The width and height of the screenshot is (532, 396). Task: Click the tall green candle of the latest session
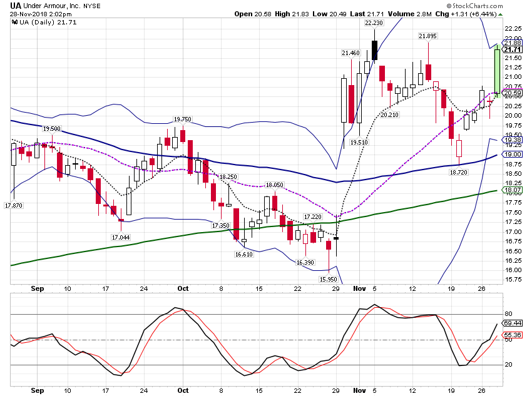point(497,71)
